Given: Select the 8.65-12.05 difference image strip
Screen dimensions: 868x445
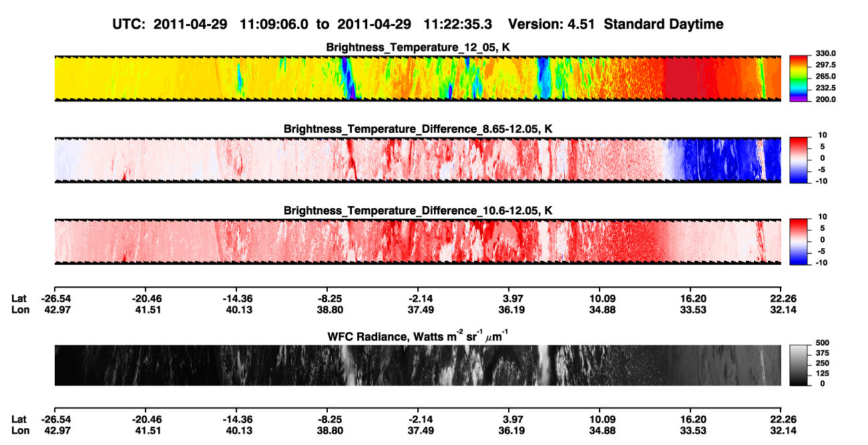Looking at the screenshot, I should point(417,160).
